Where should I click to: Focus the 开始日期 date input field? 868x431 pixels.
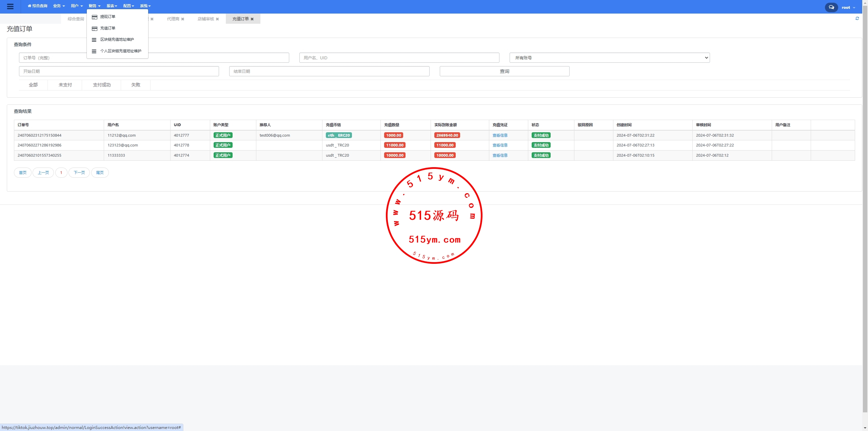[x=119, y=71]
